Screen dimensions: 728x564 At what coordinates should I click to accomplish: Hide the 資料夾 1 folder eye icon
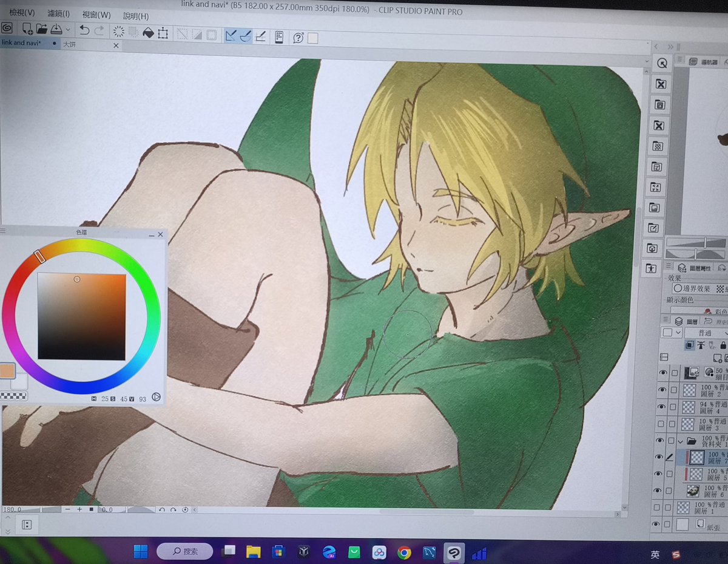[x=661, y=441]
